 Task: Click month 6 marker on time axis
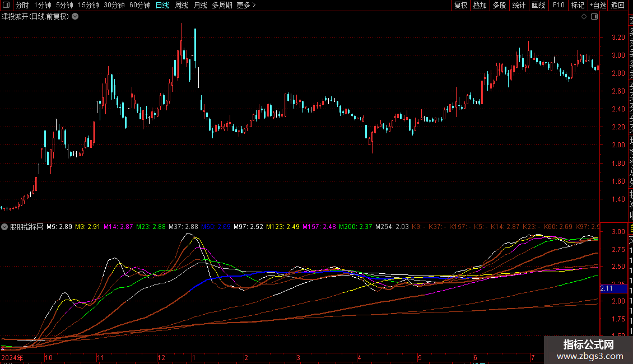(x=475, y=357)
